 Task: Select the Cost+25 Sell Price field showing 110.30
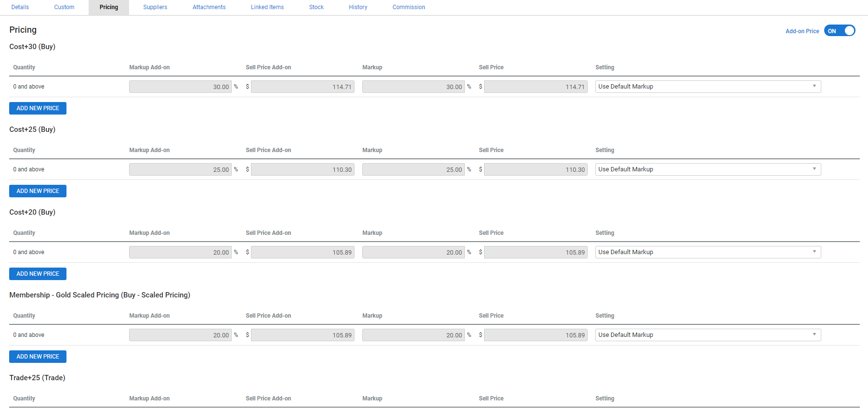pyautogui.click(x=535, y=169)
